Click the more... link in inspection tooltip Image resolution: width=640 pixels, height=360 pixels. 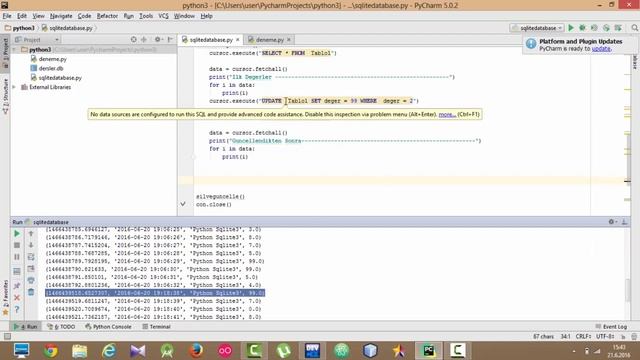click(447, 114)
